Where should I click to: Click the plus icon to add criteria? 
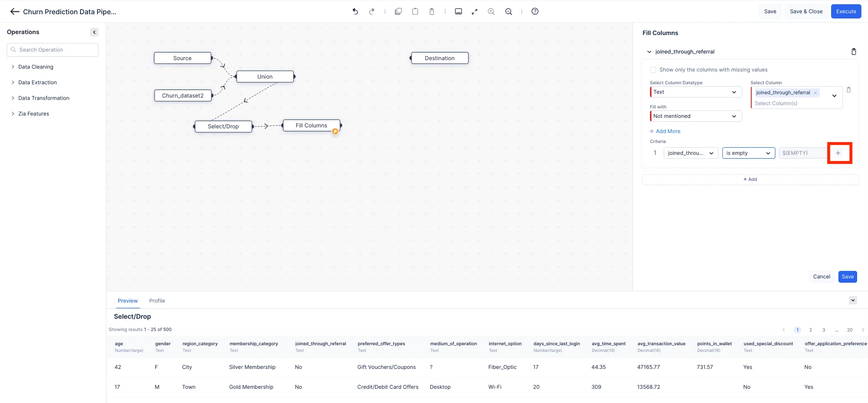point(838,153)
